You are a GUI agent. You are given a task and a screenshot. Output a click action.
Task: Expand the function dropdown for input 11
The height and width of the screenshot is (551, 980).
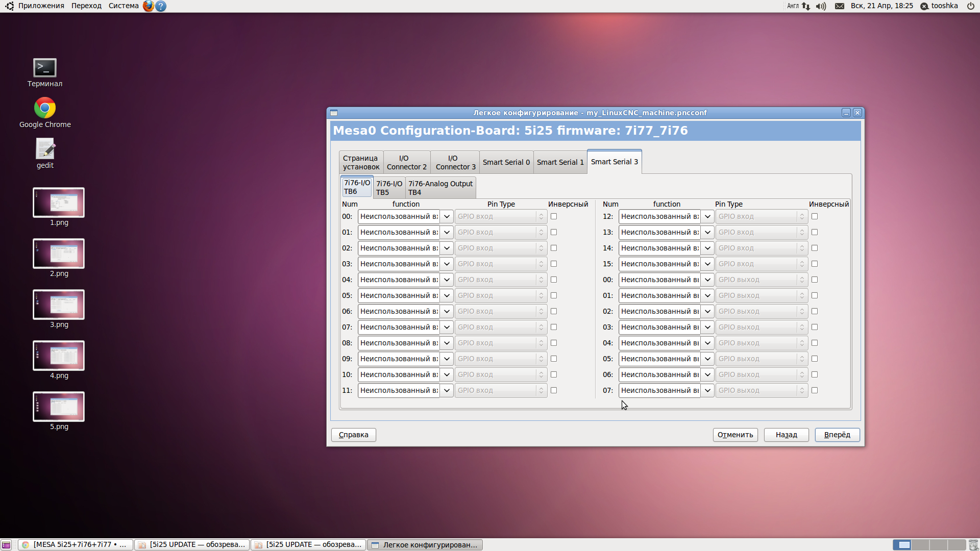click(x=447, y=390)
